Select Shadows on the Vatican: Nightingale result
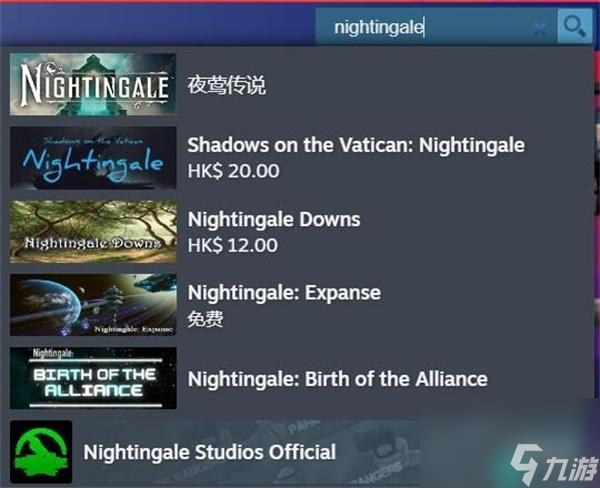 356,145
